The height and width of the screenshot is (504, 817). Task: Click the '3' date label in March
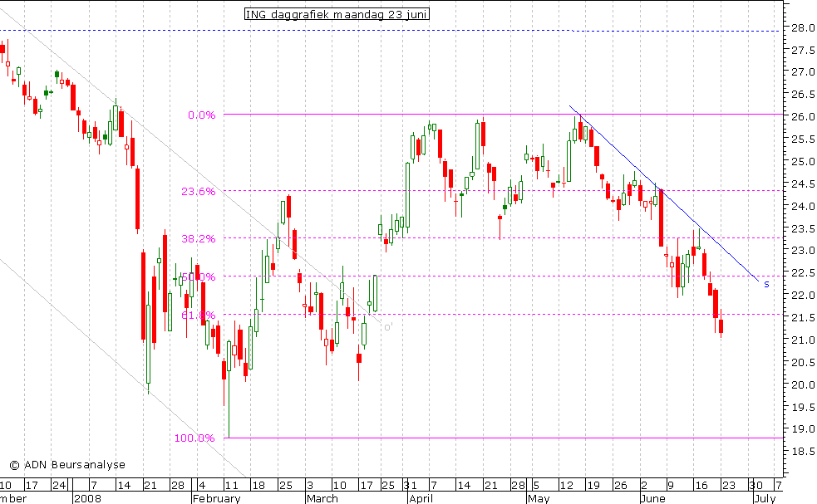[309, 485]
